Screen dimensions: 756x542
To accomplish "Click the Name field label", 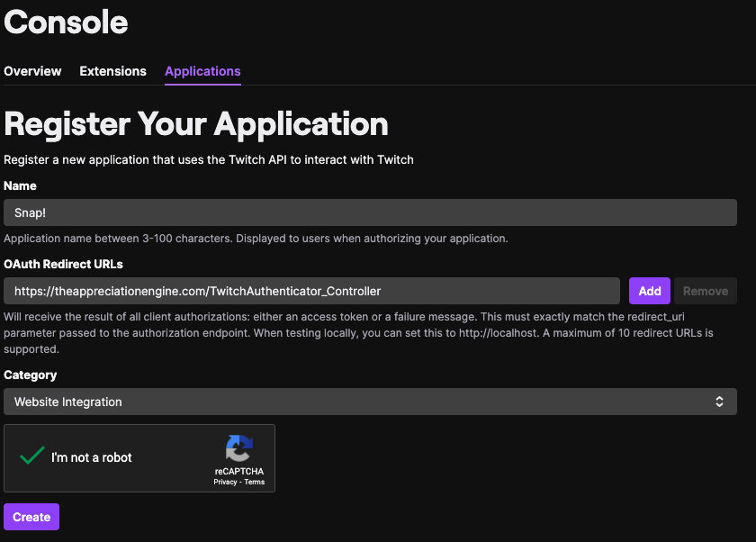I will click(20, 185).
